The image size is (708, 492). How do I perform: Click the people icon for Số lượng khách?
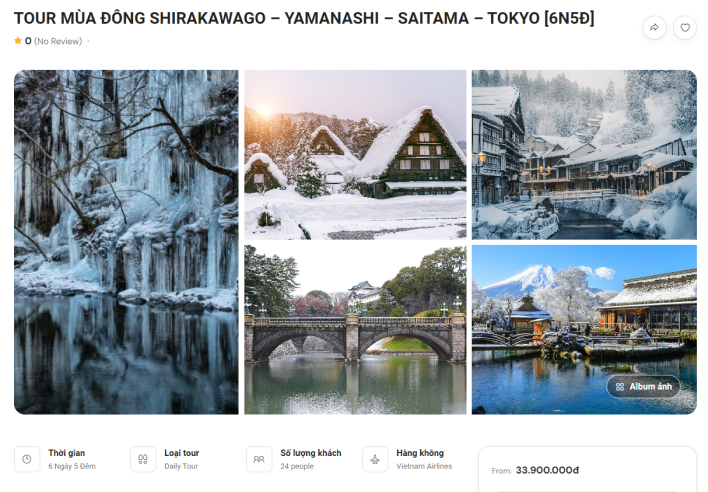point(259,459)
